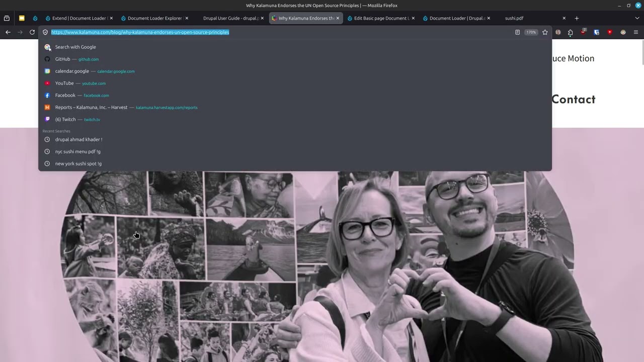644x362 pixels.
Task: Select Reports – Kalamuna Harvest suggestion
Action: pyautogui.click(x=295, y=107)
